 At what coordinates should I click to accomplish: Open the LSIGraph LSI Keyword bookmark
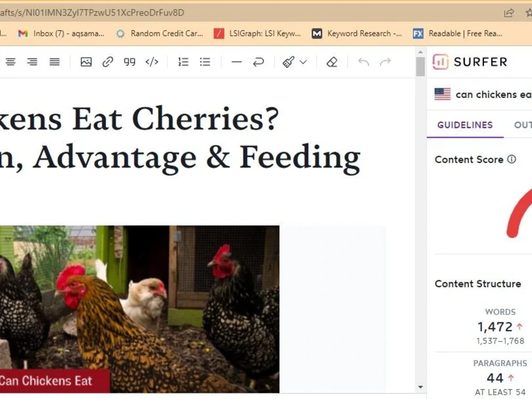coord(257,33)
